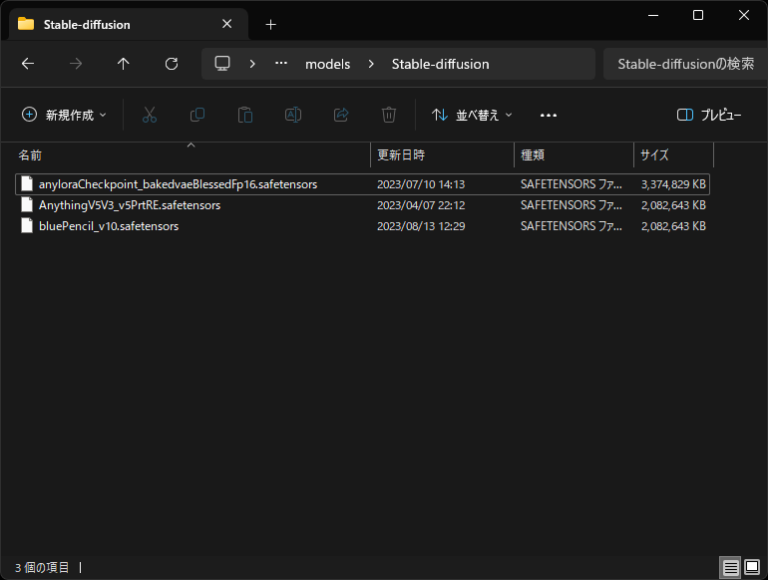768x580 pixels.
Task: Click the Rename icon in toolbar
Action: point(293,115)
